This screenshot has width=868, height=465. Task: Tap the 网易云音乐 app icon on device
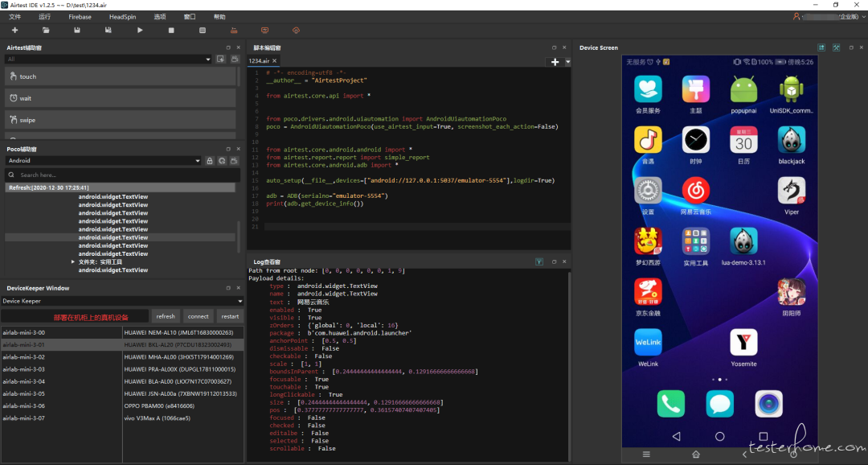696,191
